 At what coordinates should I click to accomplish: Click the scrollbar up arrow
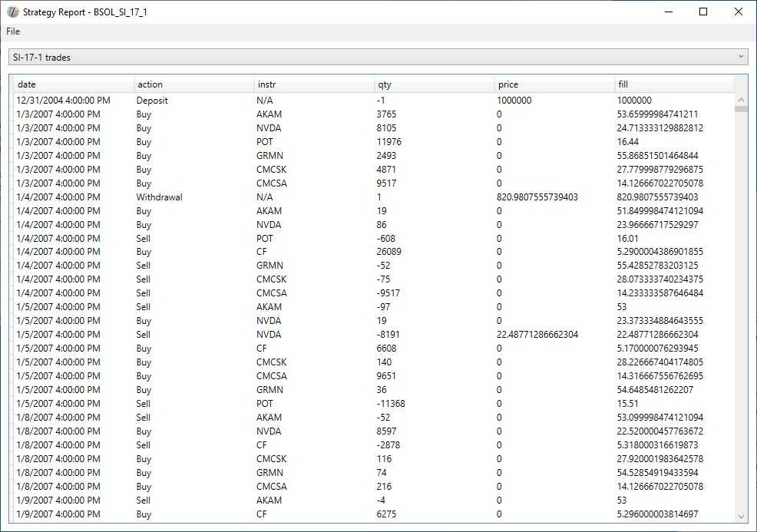741,100
